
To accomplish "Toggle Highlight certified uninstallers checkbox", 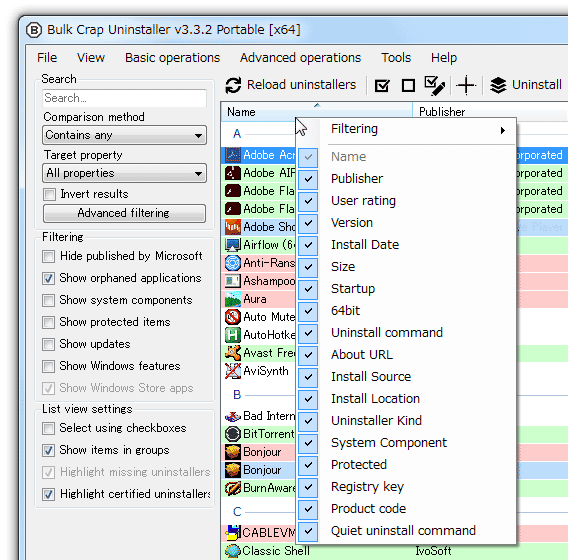I will (49, 494).
